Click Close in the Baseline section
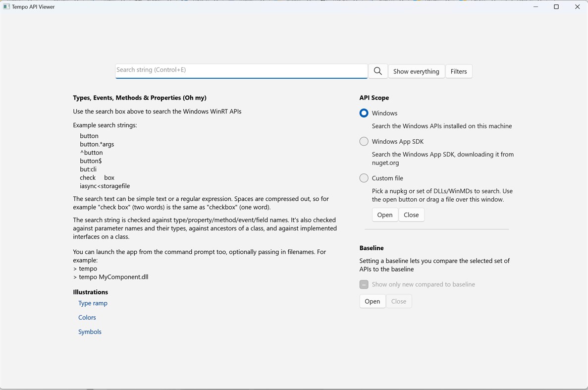588x390 pixels. [x=399, y=301]
